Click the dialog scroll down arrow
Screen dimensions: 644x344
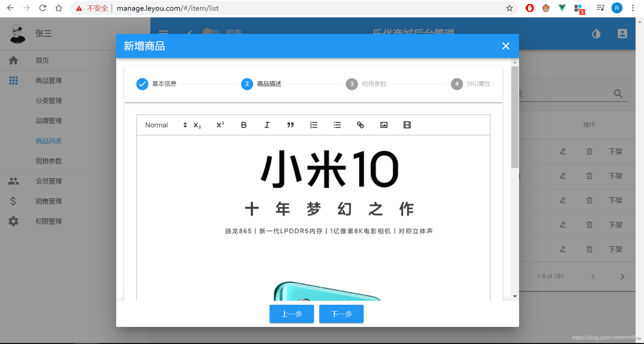pyautogui.click(x=515, y=296)
